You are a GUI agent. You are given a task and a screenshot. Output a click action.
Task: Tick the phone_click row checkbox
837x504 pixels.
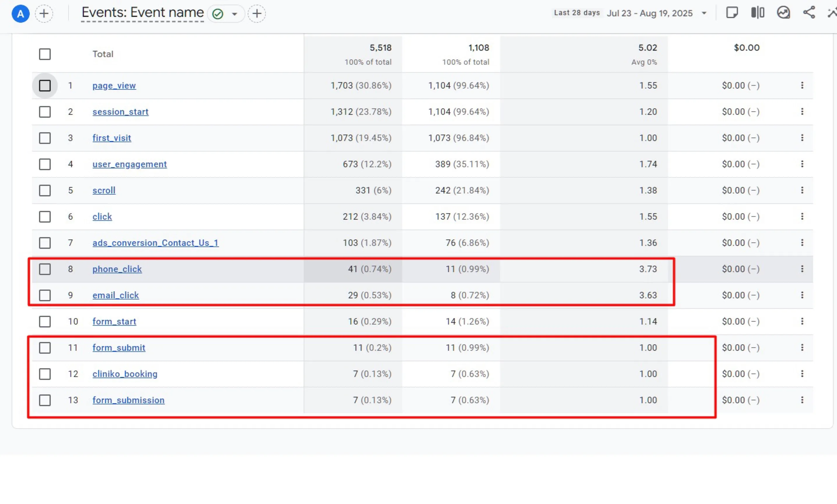click(45, 269)
